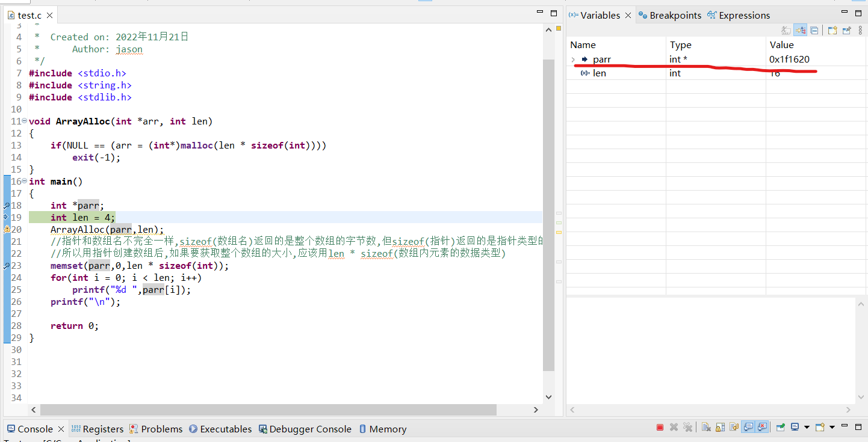Maximize the Variables panel
The width and height of the screenshot is (868, 442).
[x=858, y=13]
